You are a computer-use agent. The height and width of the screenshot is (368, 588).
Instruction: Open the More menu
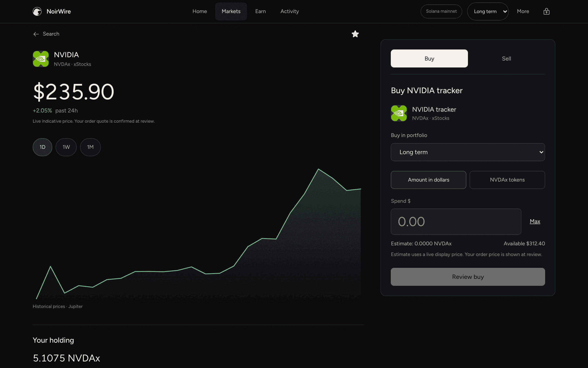(523, 11)
